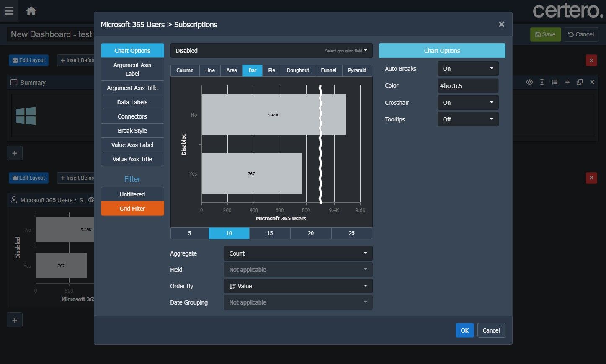Open the Aggregate Count dropdown
Image resolution: width=606 pixels, height=364 pixels.
pos(298,253)
